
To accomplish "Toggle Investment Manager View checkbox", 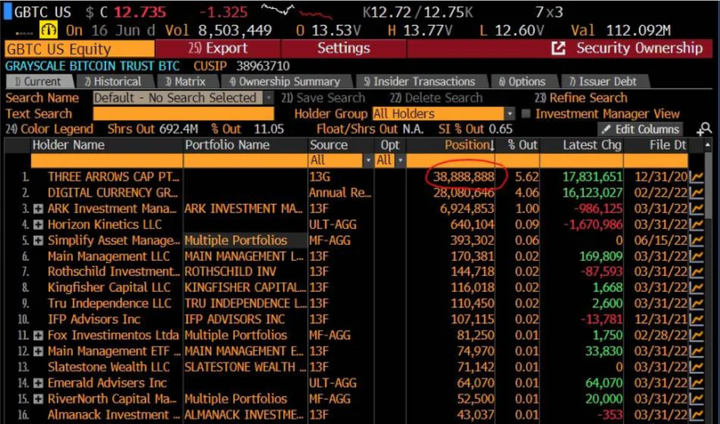I will 526,113.
